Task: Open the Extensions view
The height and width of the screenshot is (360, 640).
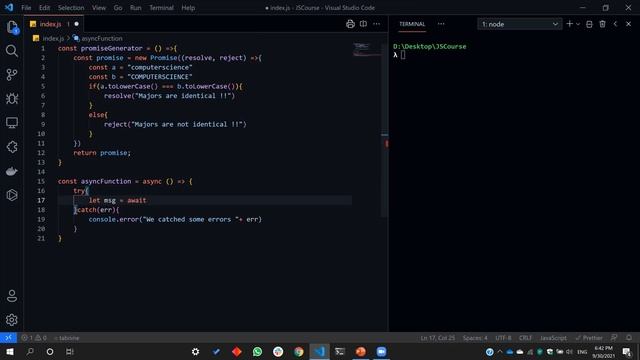Action: click(12, 147)
